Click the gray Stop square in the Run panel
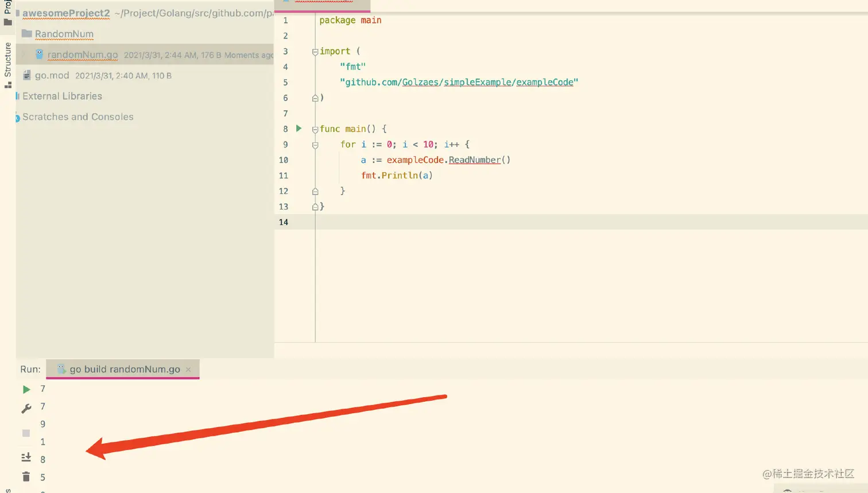868x493 pixels. [x=26, y=433]
